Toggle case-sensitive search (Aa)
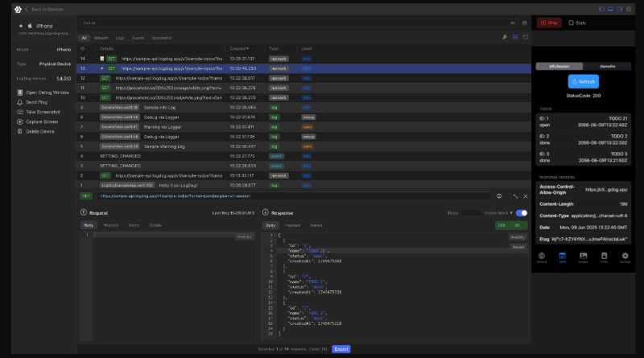This screenshot has width=644, height=358. pos(514,23)
